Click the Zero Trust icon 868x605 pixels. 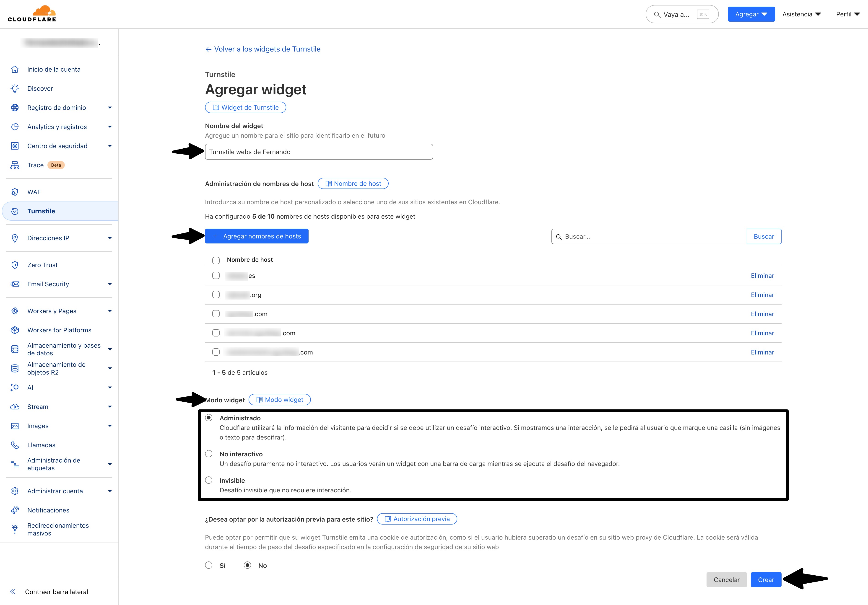(x=15, y=265)
